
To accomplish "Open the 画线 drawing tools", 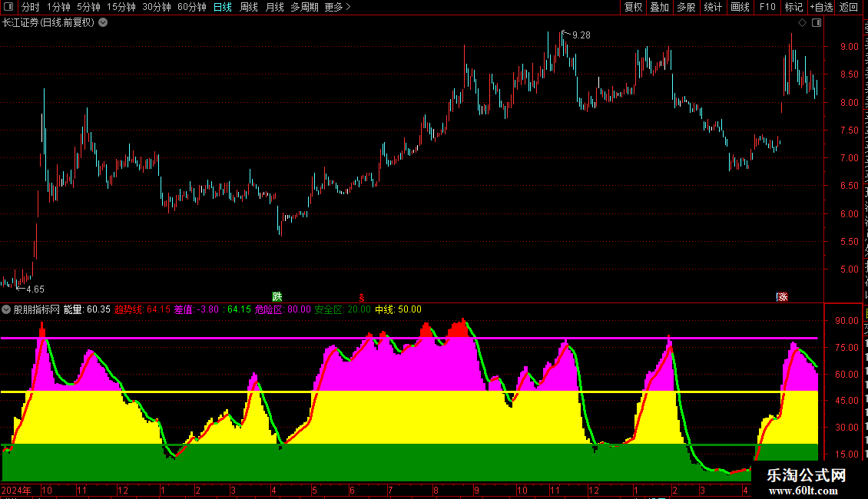I will (x=740, y=7).
